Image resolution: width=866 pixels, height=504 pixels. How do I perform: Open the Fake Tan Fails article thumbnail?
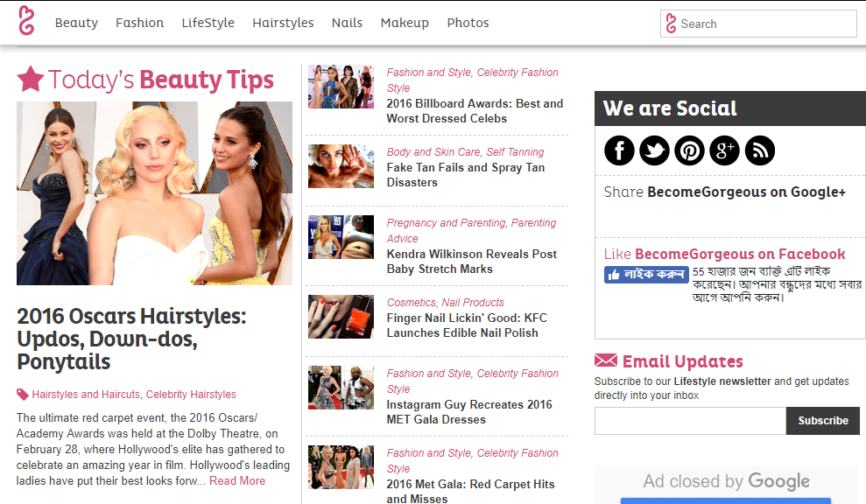pyautogui.click(x=341, y=165)
